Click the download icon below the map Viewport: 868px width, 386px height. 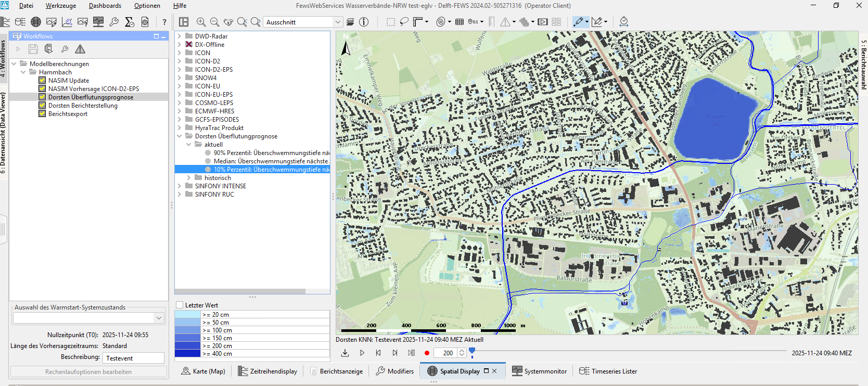tap(345, 353)
